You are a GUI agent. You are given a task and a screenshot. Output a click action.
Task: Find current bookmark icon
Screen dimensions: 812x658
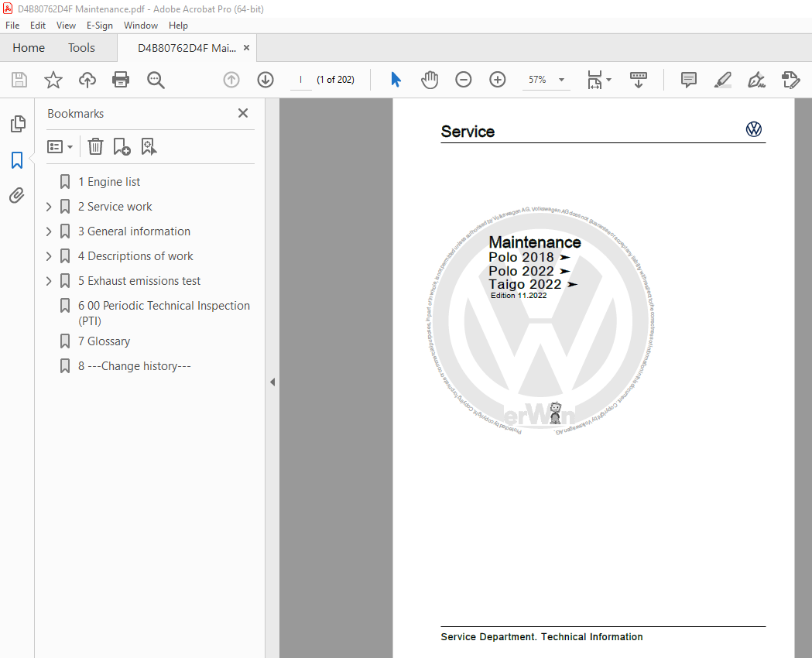coord(149,146)
